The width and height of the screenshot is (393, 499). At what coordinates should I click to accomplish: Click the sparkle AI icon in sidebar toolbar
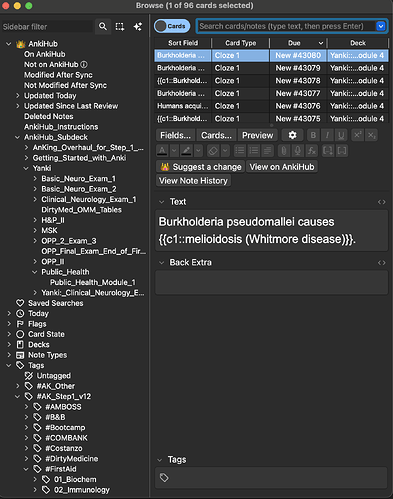point(138,26)
